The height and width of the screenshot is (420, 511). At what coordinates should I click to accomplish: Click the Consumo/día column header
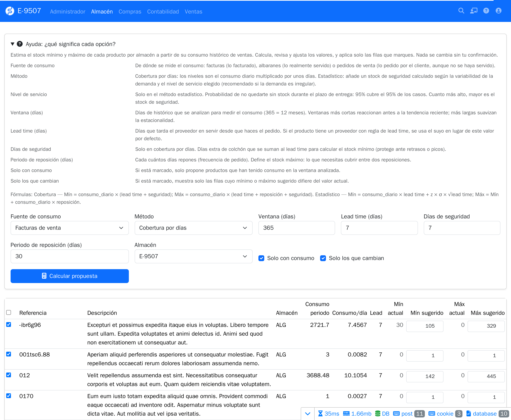[349, 313]
